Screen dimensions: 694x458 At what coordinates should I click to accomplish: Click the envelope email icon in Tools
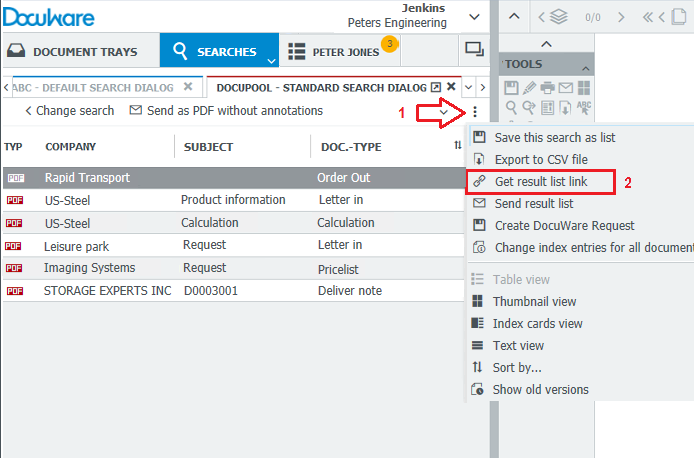(565, 88)
